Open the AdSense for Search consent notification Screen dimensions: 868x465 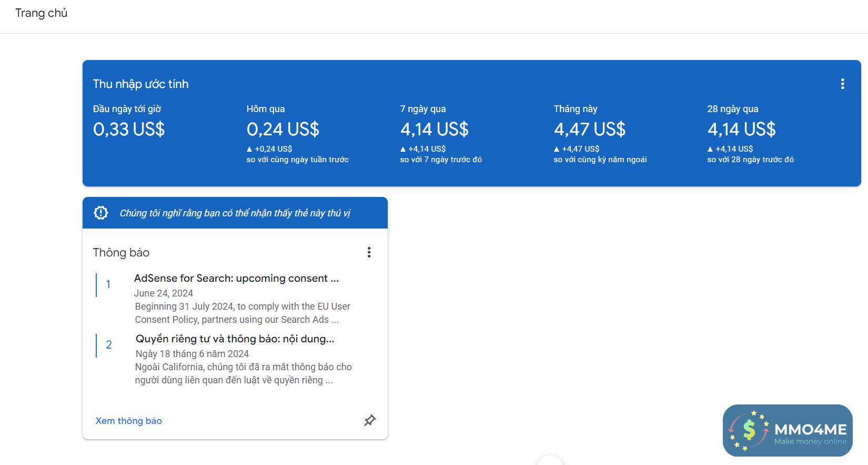pyautogui.click(x=236, y=278)
